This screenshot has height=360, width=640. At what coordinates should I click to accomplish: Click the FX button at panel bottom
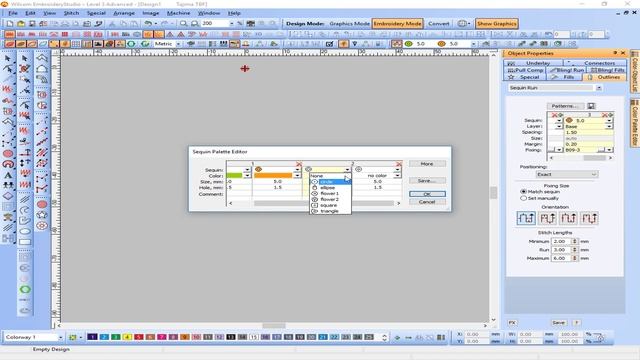point(512,323)
